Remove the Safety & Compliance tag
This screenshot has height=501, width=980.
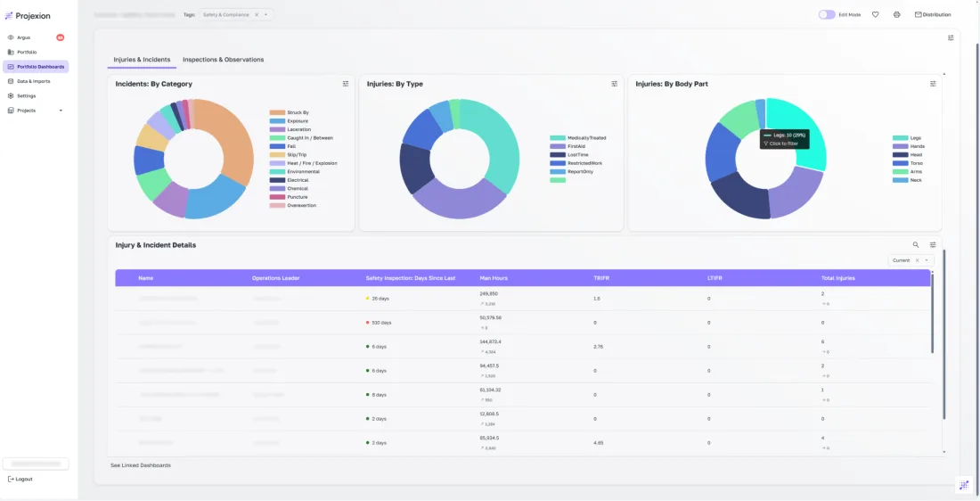(257, 14)
